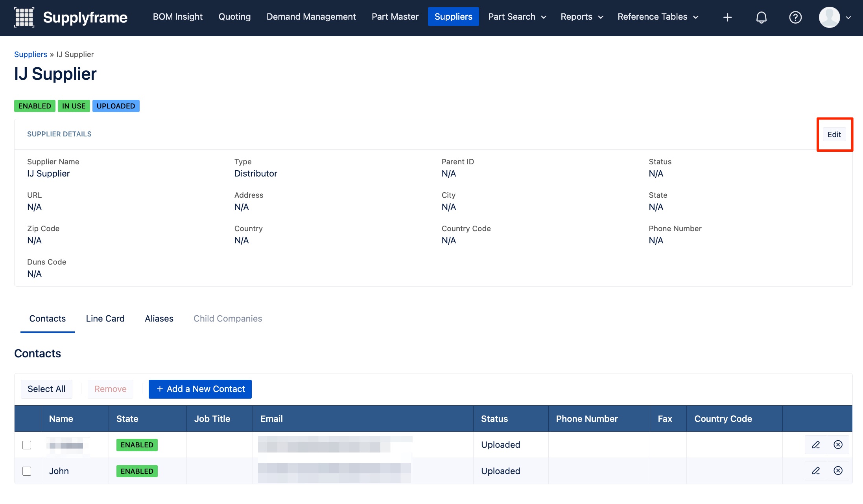Viewport: 863px width, 504px height.
Task: Switch to the Contacts tab
Action: pyautogui.click(x=48, y=318)
